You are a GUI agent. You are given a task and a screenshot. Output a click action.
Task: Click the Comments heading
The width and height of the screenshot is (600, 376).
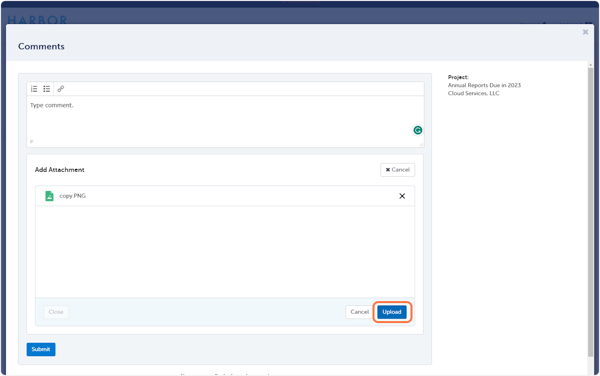41,46
